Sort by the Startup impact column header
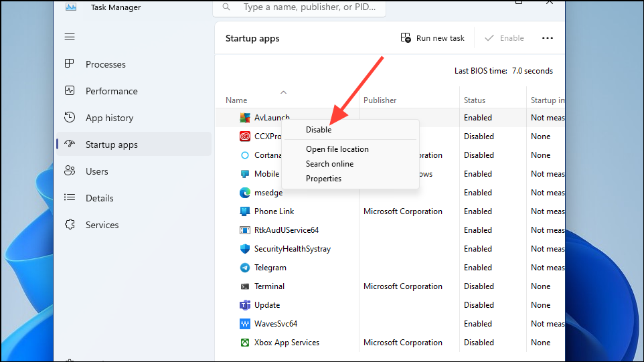644x362 pixels. 548,100
